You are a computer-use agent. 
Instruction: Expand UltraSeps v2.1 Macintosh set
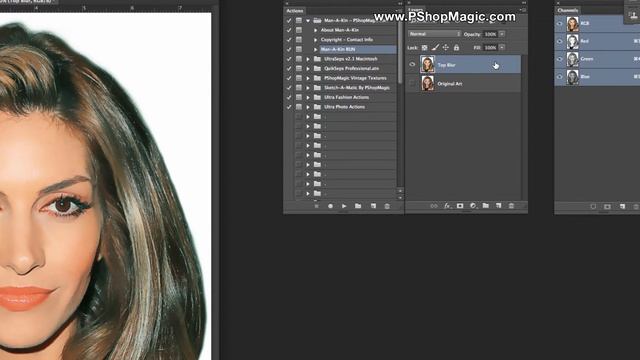308,59
